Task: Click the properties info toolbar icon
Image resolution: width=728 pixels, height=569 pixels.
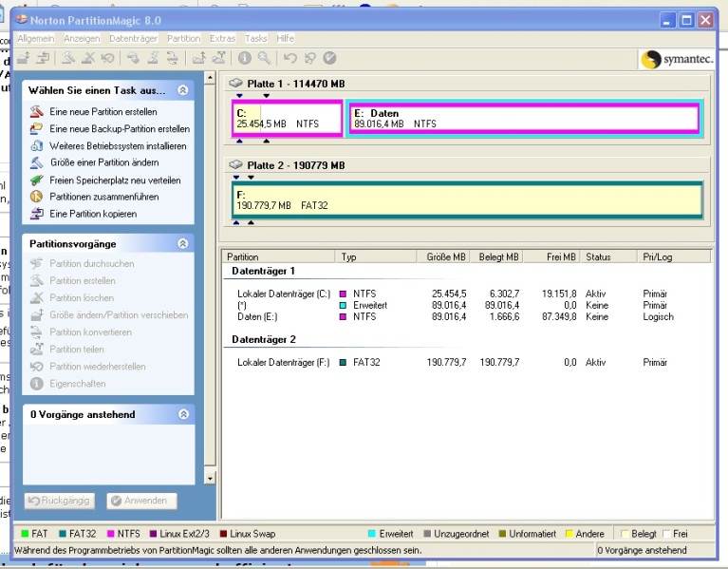Action: (245, 58)
